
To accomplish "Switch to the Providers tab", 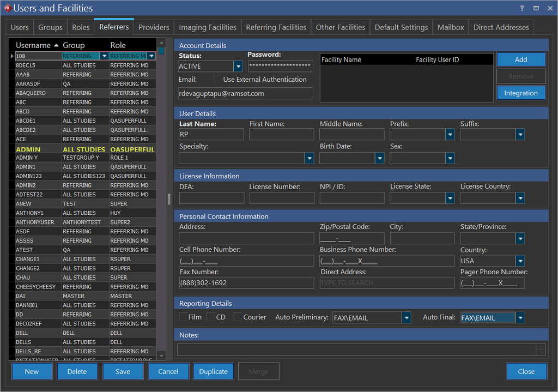I will tap(154, 27).
